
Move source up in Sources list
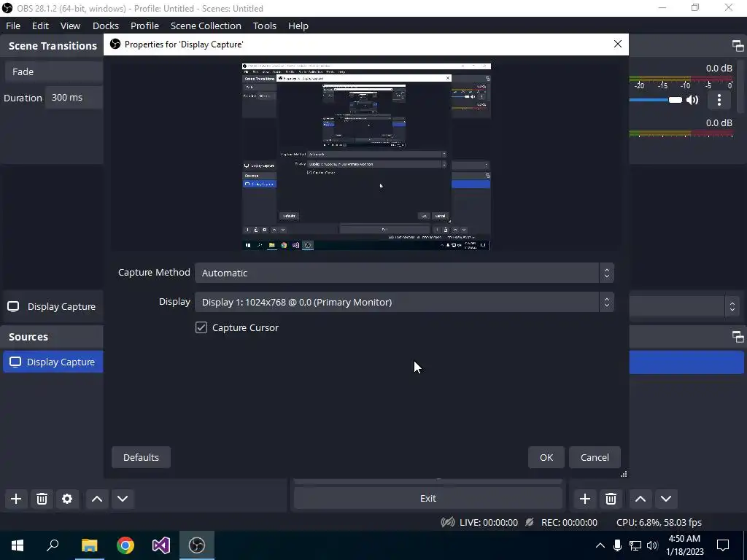click(97, 499)
